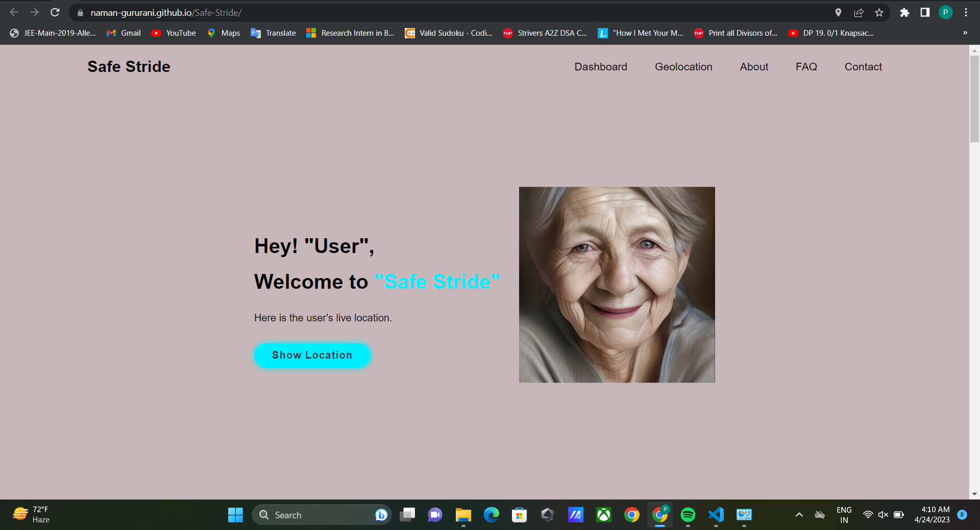
Task: Open Visual Studio Code from the taskbar
Action: click(716, 515)
